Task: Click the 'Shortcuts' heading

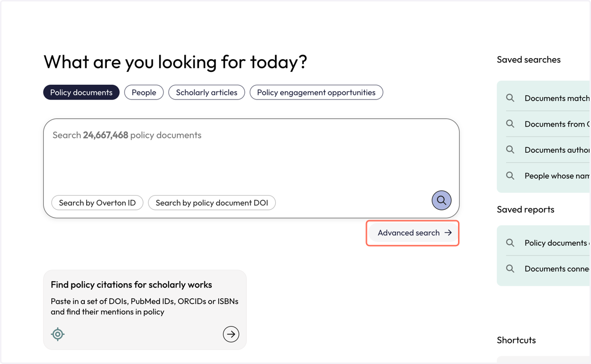Action: [x=516, y=340]
